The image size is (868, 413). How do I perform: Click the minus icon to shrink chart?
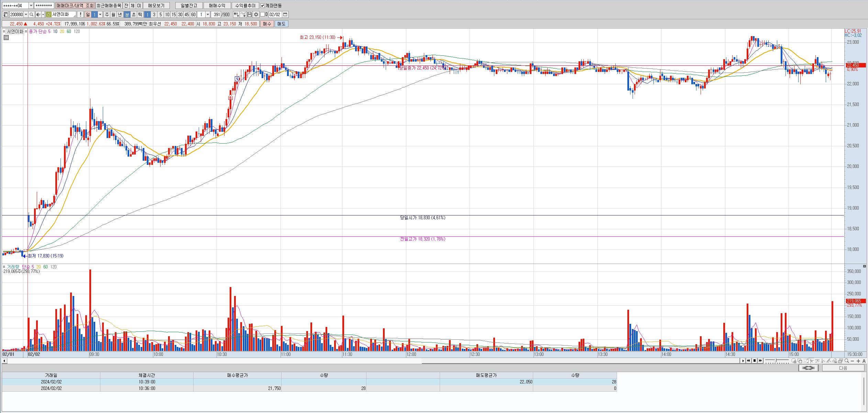(853, 361)
